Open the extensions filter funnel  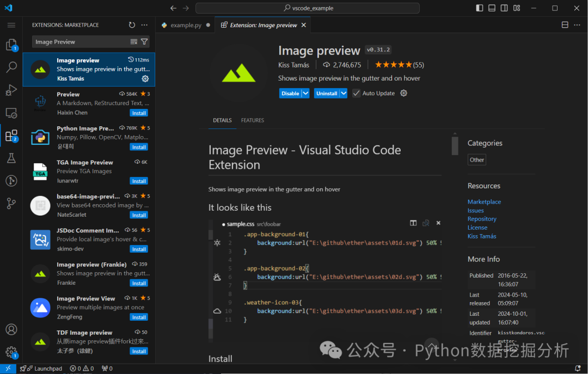coord(144,41)
